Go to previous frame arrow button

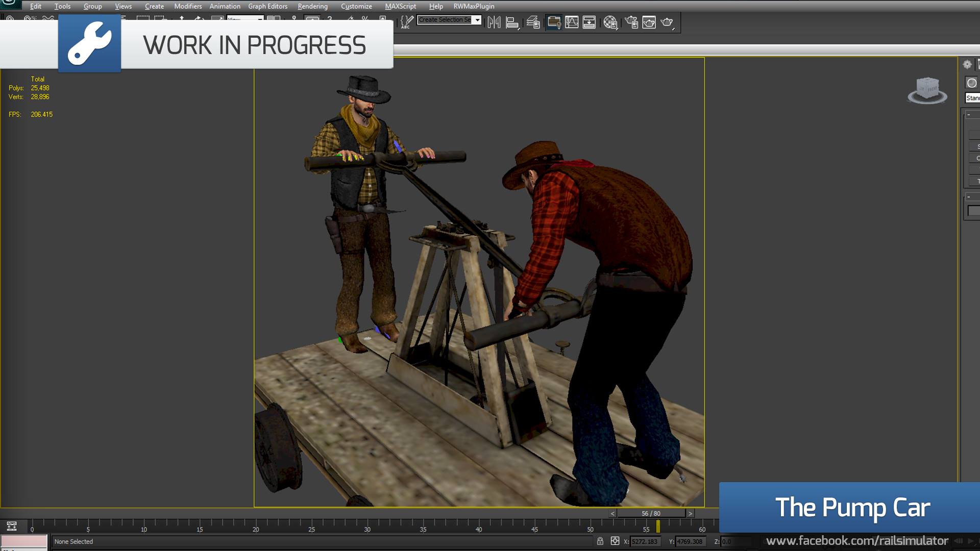(x=612, y=514)
